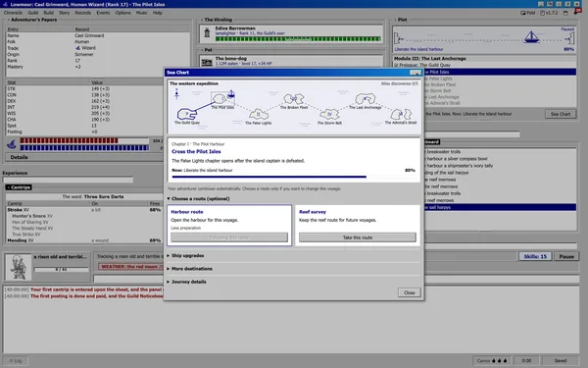Click the monster portrait thumbnail
588x368 pixels.
click(x=18, y=267)
